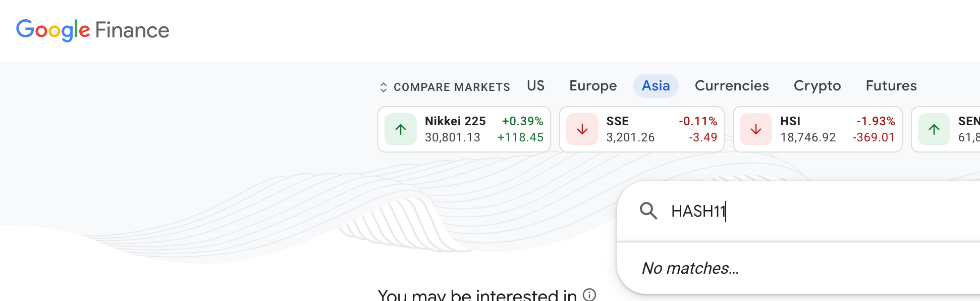
Task: Click the Google Finance logo
Action: (93, 30)
